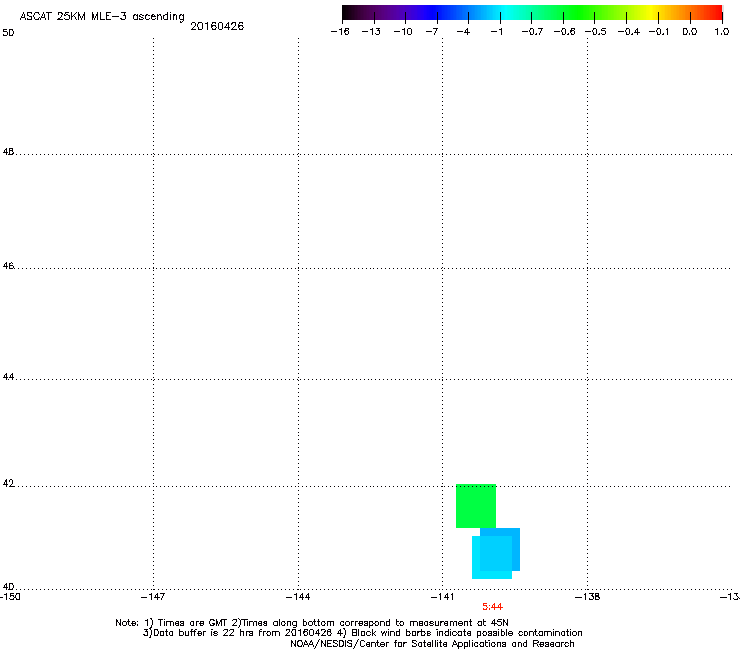Click the red end of the colorbar
This screenshot has width=740, height=650.
pos(713,13)
